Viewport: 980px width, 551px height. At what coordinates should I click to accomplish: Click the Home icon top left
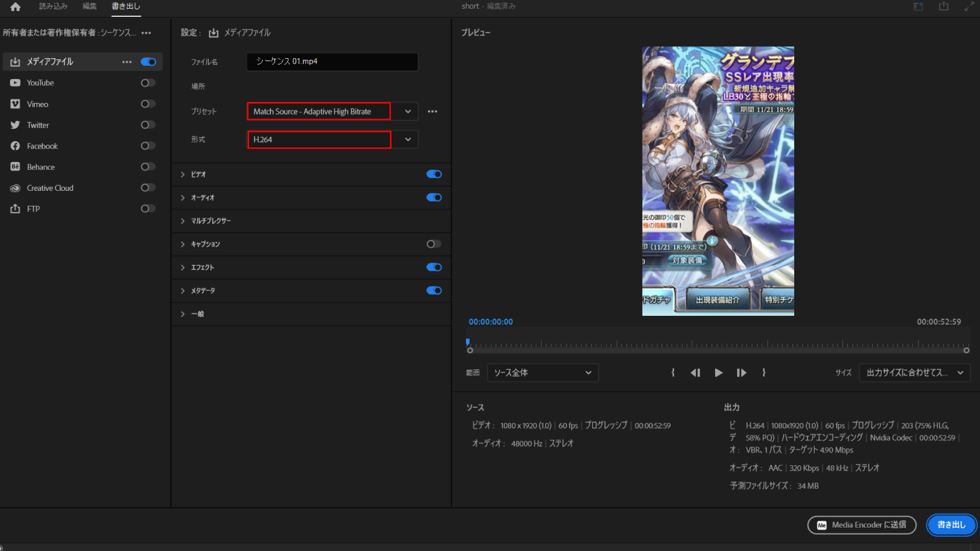coord(15,7)
